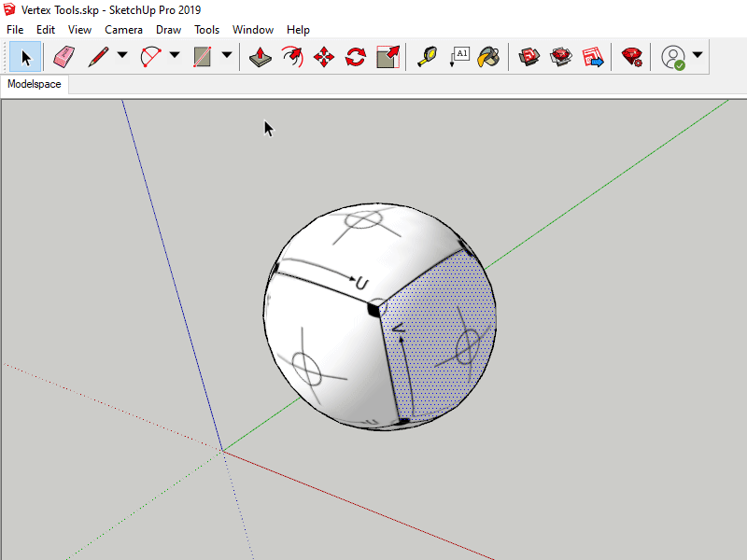Select the Move tool

click(x=324, y=57)
